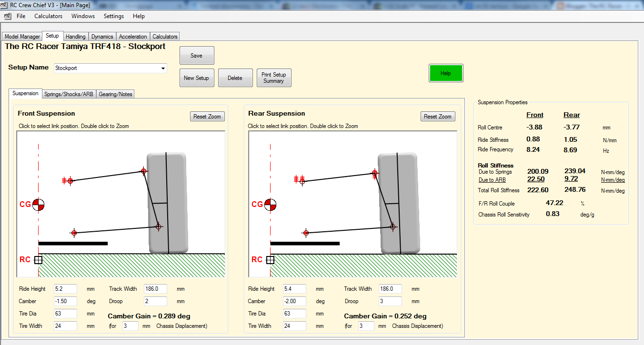644x345 pixels.
Task: Click Print Setup Summary button
Action: [x=274, y=78]
